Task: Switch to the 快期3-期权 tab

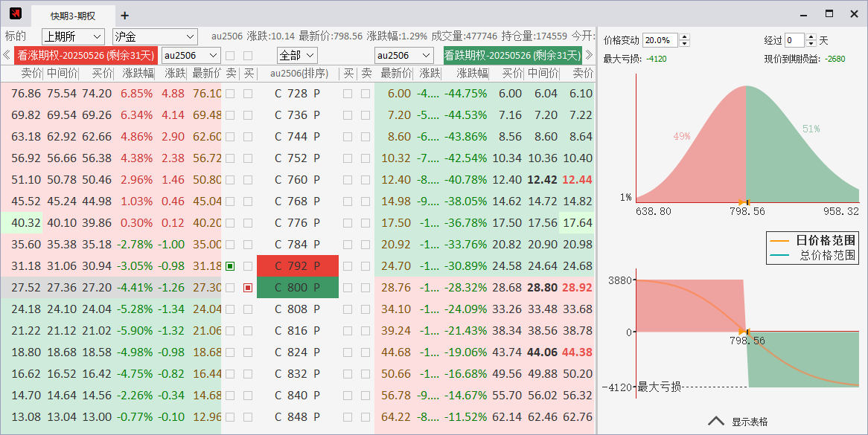Action: 73,16
